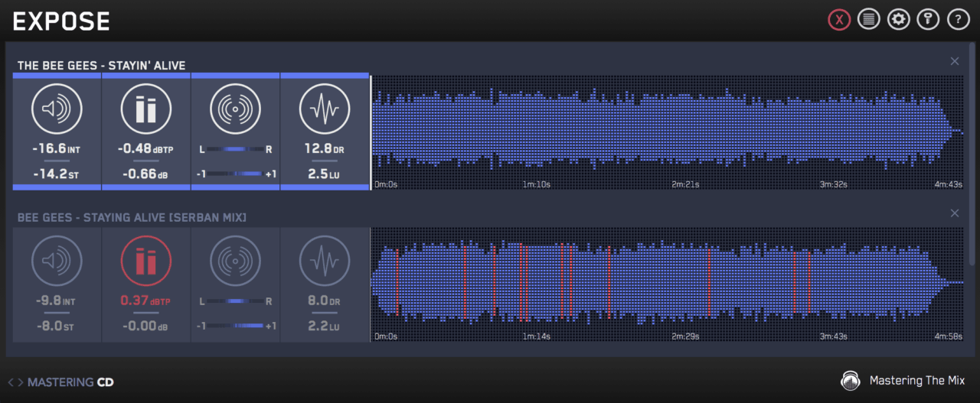Click the 2.5 LU value
The width and height of the screenshot is (980, 403).
325,174
